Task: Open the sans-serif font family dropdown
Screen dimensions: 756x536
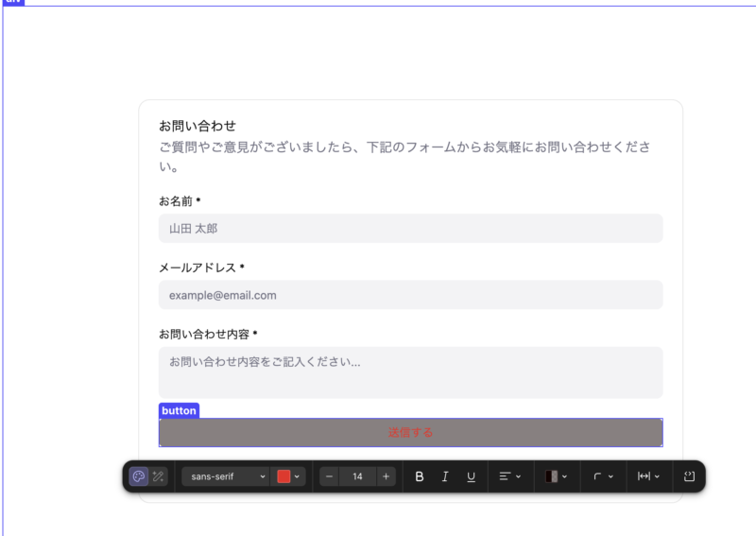Action: click(x=224, y=476)
